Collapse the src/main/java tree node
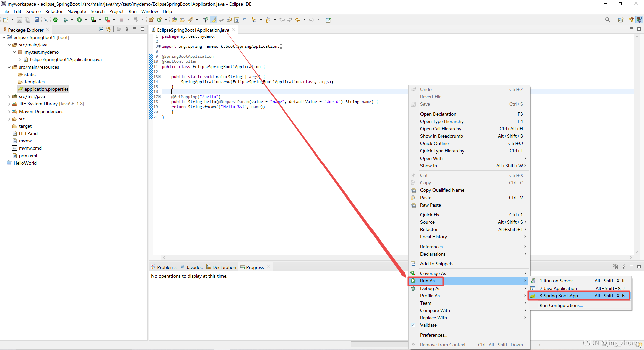This screenshot has width=644, height=350. tap(9, 45)
